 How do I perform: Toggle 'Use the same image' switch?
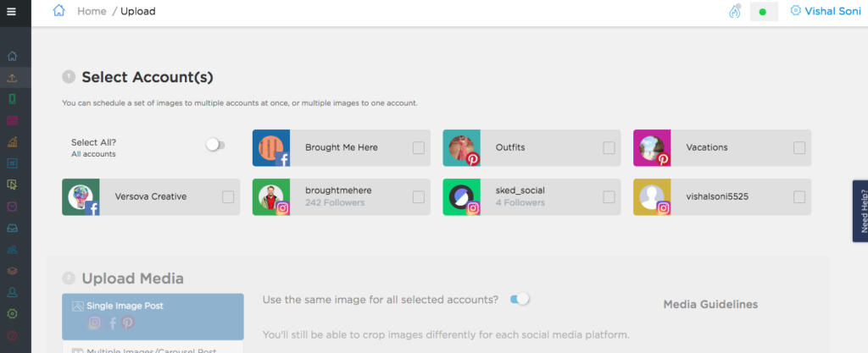(x=520, y=299)
